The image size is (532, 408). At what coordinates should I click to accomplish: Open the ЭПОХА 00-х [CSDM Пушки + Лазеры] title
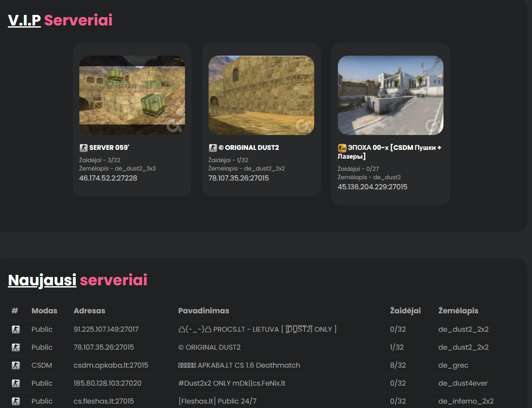pos(390,152)
